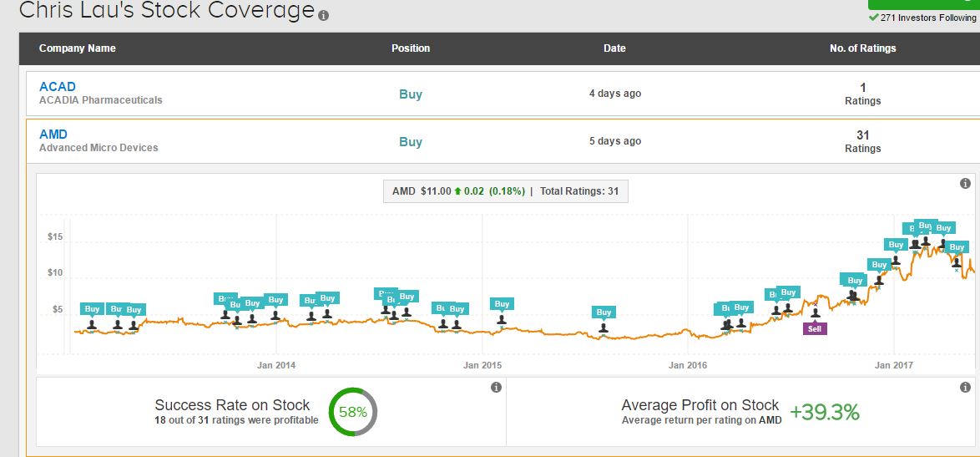Click the $15 price axis label
This screenshot has width=980, height=457.
(x=55, y=237)
